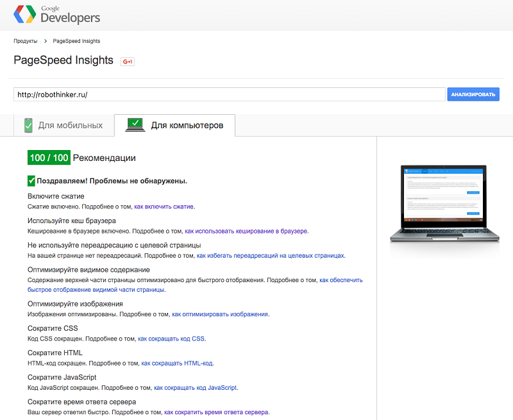The height and width of the screenshot is (420, 513).
Task: Click the breadcrumb chevron separator
Action: (46, 41)
